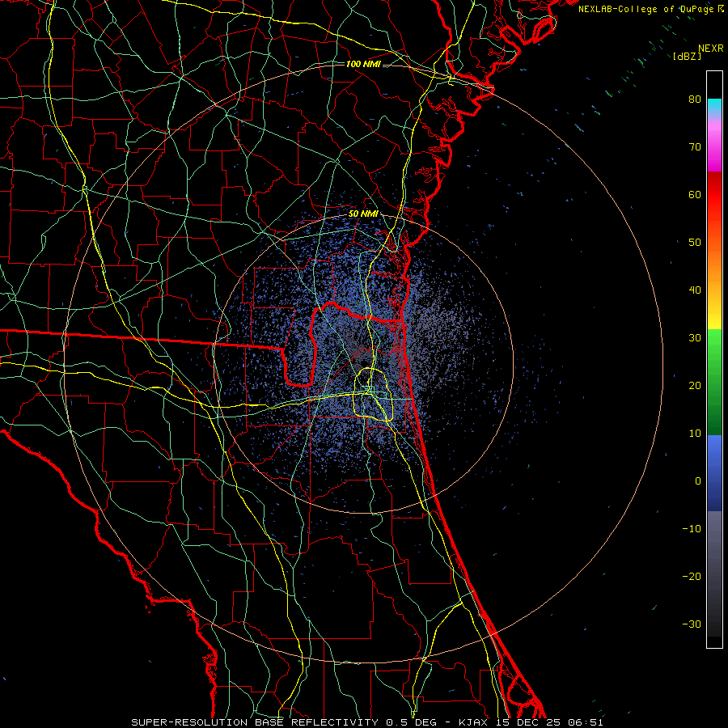
Task: Click the -20 value on the dBZ scale
Action: pos(692,576)
